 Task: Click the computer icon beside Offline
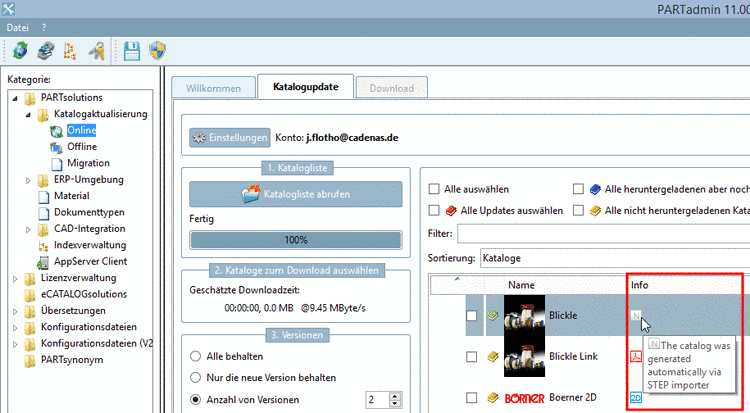point(56,147)
